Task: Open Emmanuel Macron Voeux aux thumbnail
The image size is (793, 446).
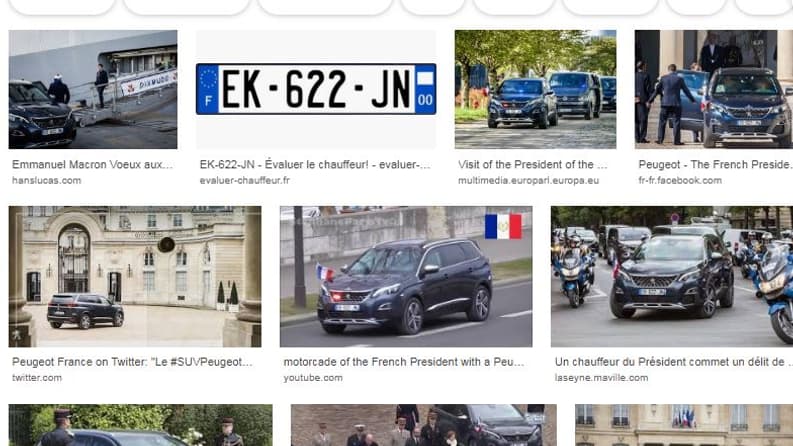Action: [x=93, y=89]
